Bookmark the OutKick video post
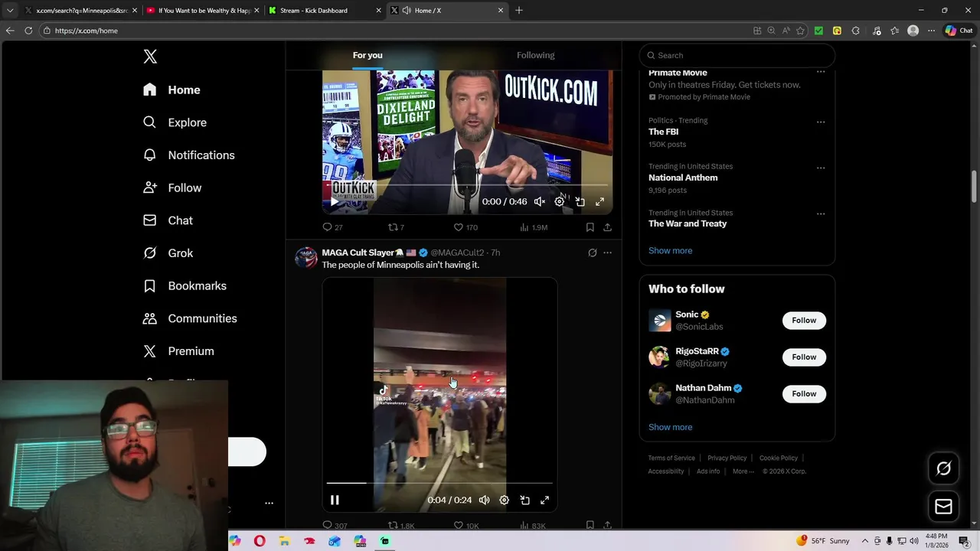Image resolution: width=980 pixels, height=551 pixels. (x=590, y=227)
